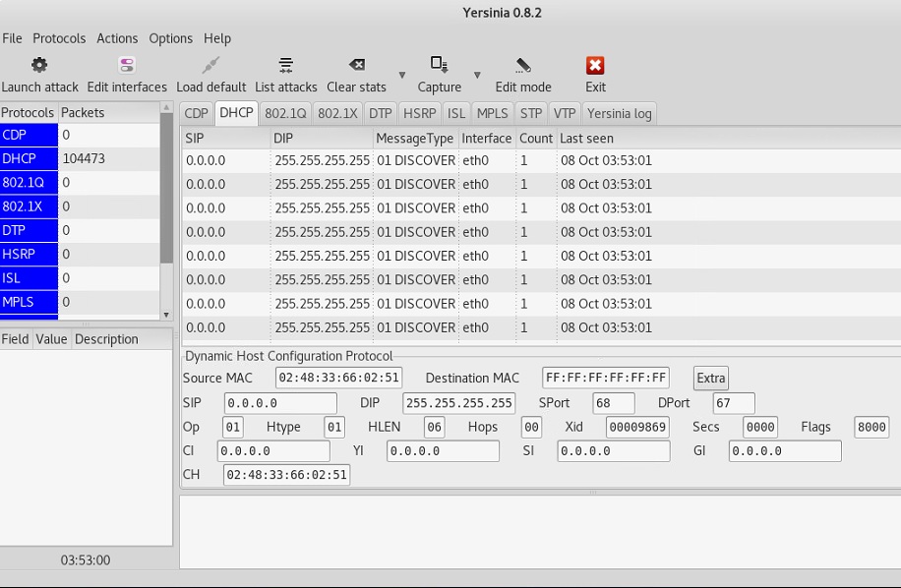Open List attacks via its toolbar icon
Image resolution: width=901 pixels, height=588 pixels.
pyautogui.click(x=285, y=63)
